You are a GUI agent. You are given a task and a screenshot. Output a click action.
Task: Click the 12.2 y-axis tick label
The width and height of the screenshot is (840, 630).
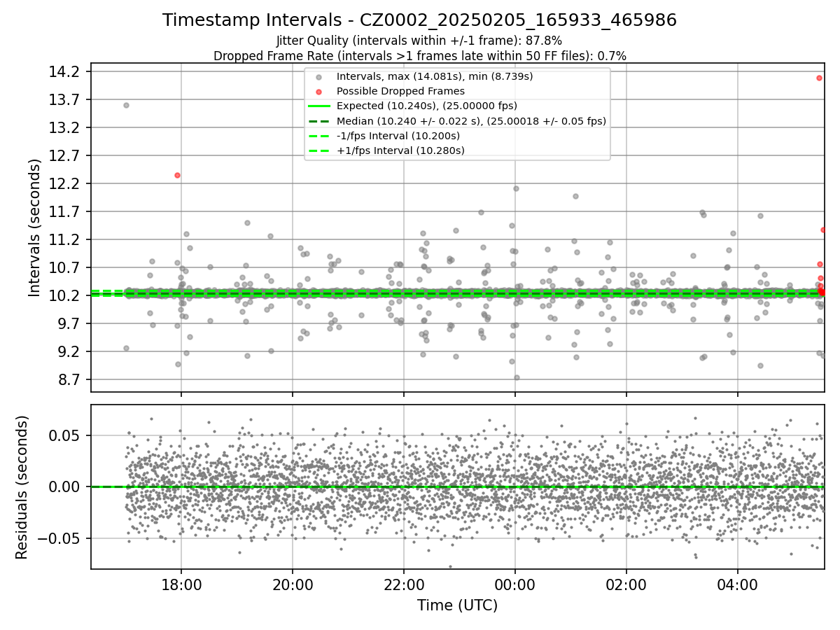point(65,183)
